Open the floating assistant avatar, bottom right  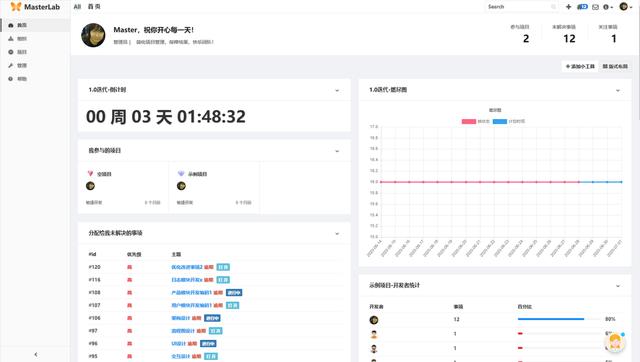coord(615,342)
